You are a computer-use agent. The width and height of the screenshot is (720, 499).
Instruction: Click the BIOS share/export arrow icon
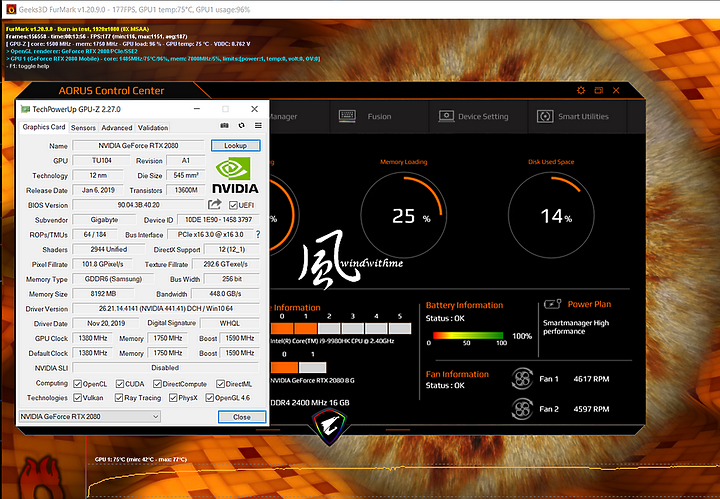[x=214, y=204]
